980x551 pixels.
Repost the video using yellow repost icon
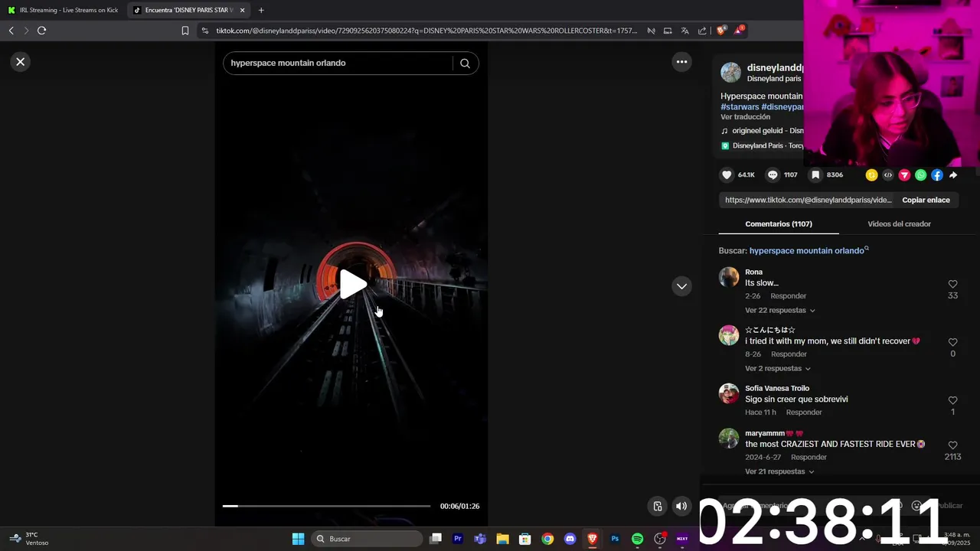click(871, 175)
